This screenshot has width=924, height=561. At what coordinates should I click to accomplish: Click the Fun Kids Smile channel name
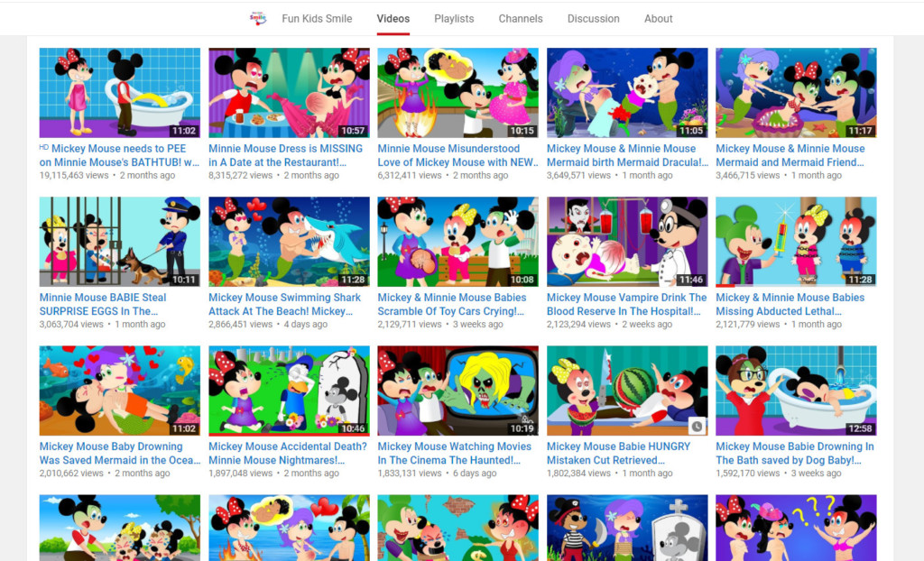click(x=317, y=18)
